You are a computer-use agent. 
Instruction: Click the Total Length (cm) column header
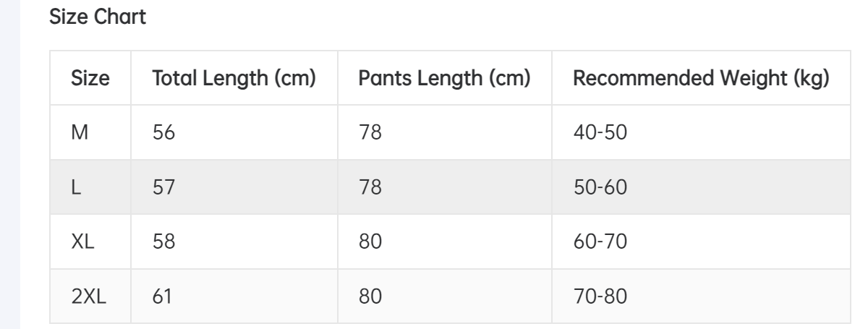pyautogui.click(x=234, y=78)
